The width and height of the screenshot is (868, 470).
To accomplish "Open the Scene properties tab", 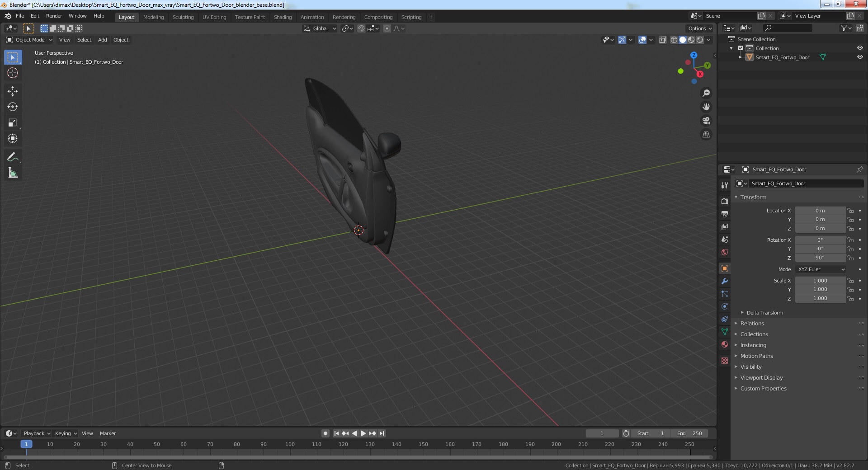I will tap(725, 239).
